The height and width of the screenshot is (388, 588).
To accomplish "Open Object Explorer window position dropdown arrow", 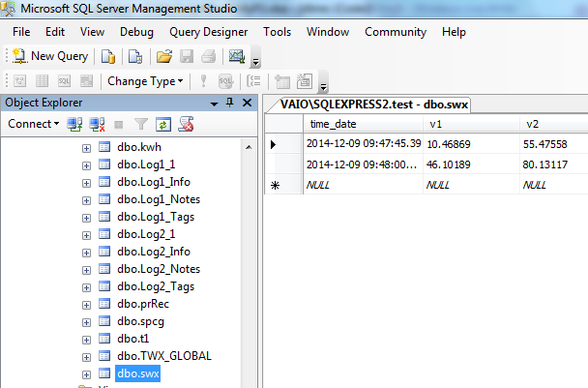I will [214, 104].
